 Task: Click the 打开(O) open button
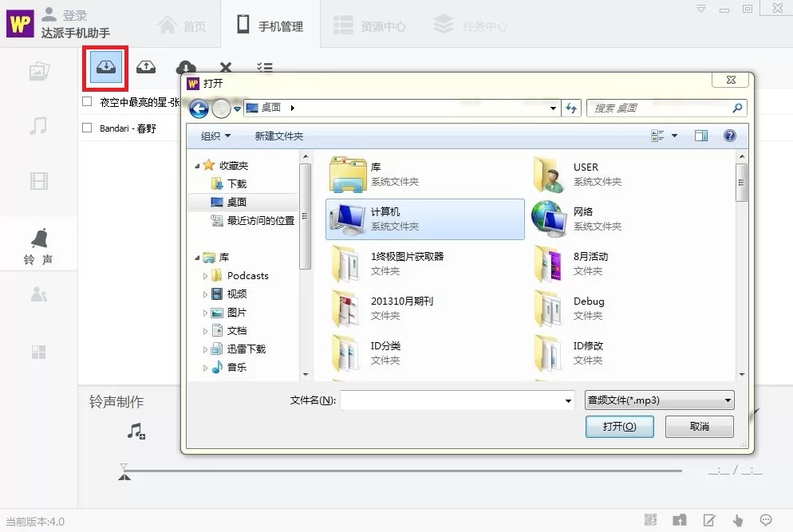click(x=620, y=427)
